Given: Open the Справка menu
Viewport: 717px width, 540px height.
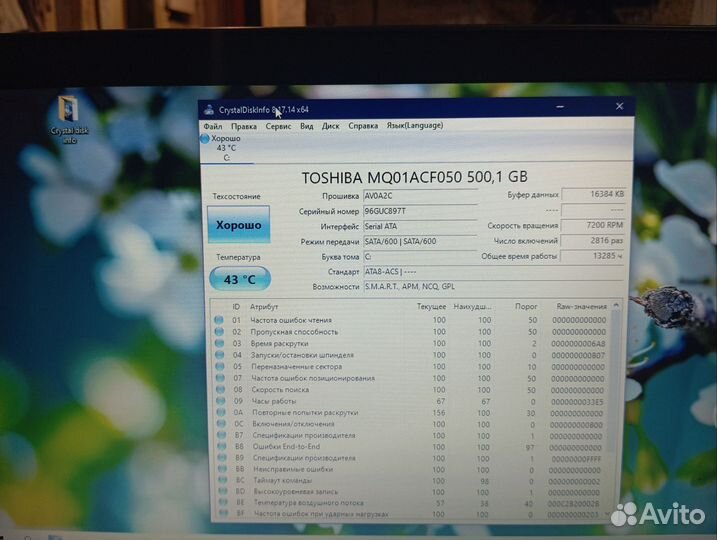Looking at the screenshot, I should (x=363, y=126).
